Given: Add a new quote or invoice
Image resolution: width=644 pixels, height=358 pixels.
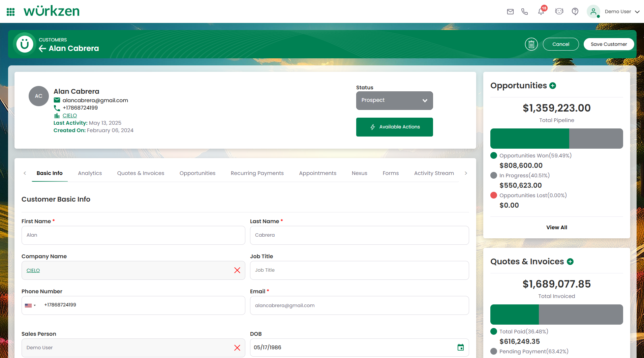Looking at the screenshot, I should [570, 262].
